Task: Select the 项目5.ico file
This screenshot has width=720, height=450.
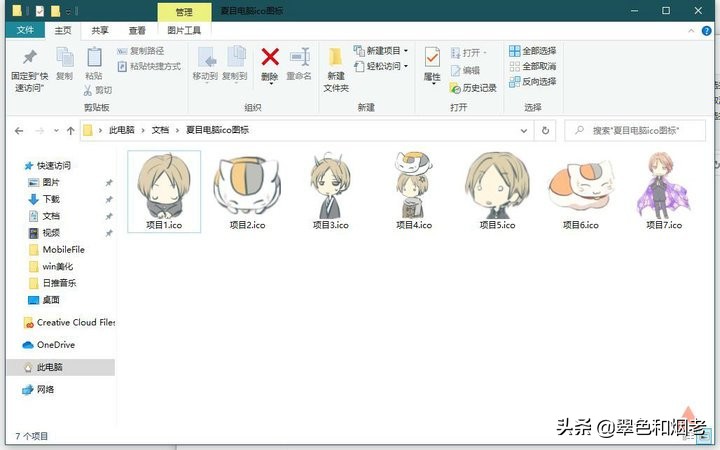Action: (497, 191)
